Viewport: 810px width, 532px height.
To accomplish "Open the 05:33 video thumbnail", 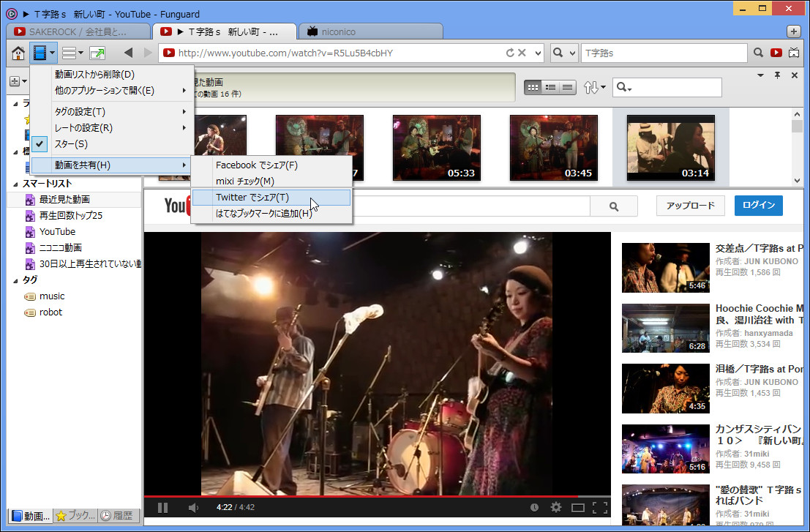I will click(x=437, y=148).
